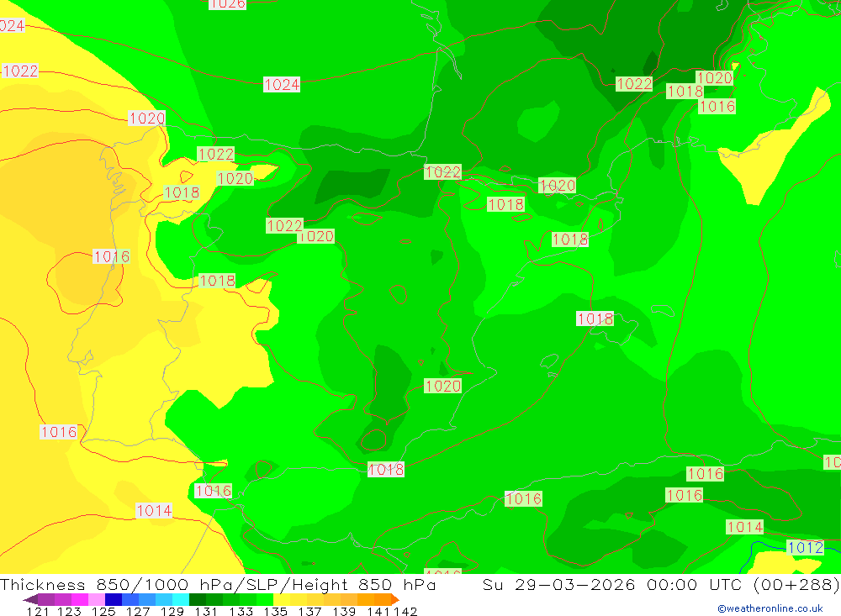Select the legend value 123
Image resolution: width=841 pixels, height=616 pixels.
tap(69, 611)
